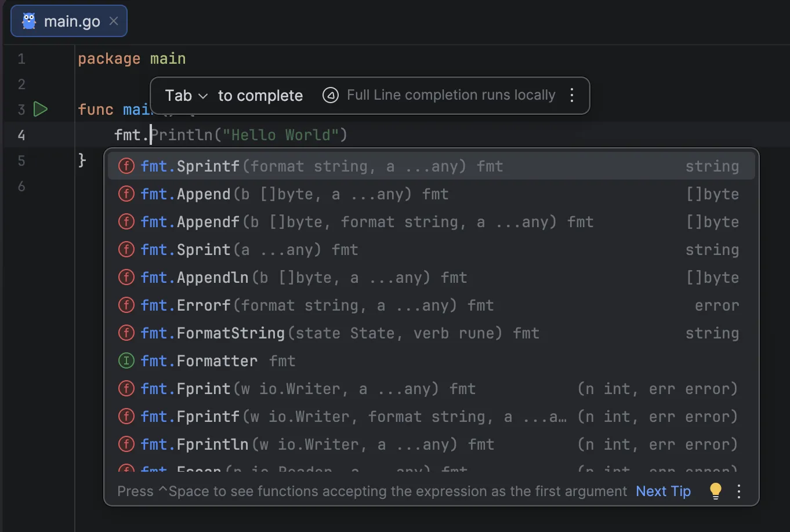Open completion popup footer options menu
This screenshot has width=790, height=532.
(x=738, y=491)
